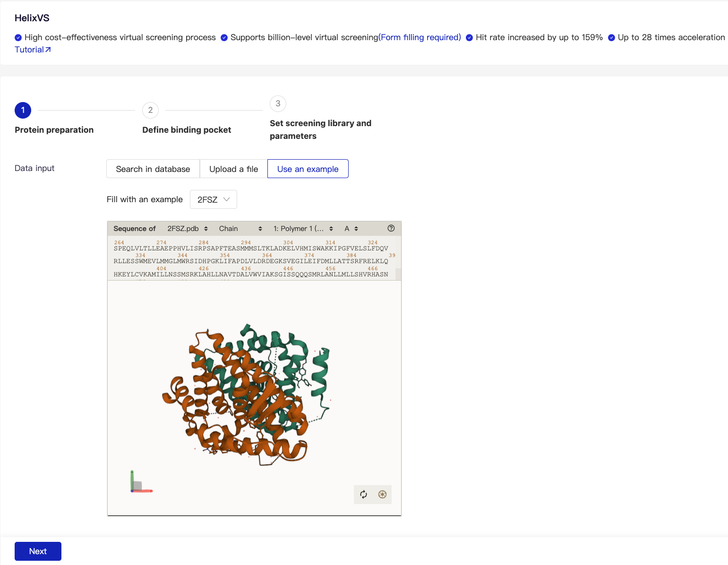Viewport: 728px width, 565px height.
Task: Click step 3 screening library circle
Action: coord(278,103)
